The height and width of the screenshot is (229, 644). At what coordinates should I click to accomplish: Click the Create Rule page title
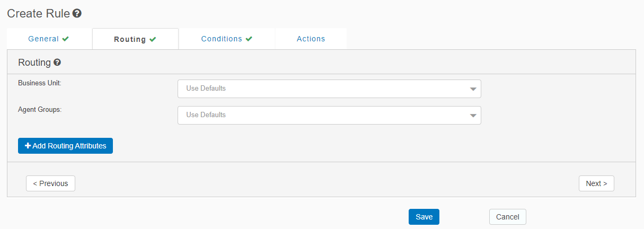click(x=38, y=14)
